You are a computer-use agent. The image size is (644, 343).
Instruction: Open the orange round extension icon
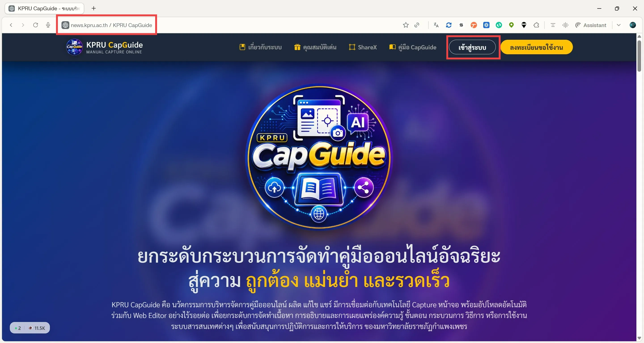474,25
